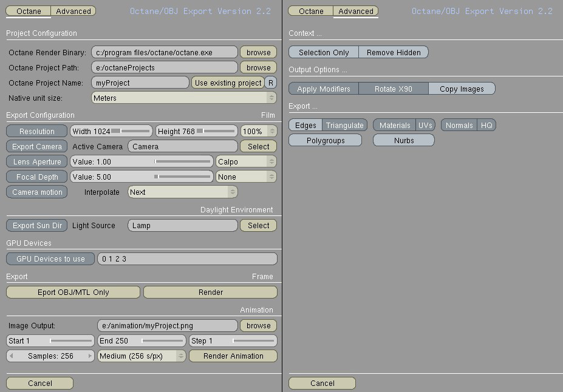
Task: Browse for Octane Render Binary
Action: (x=258, y=52)
